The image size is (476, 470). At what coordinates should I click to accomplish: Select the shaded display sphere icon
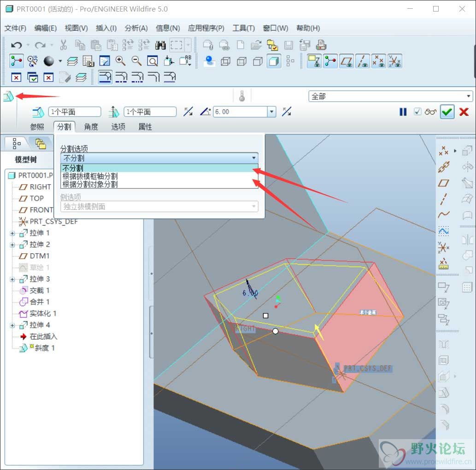pyautogui.click(x=48, y=61)
